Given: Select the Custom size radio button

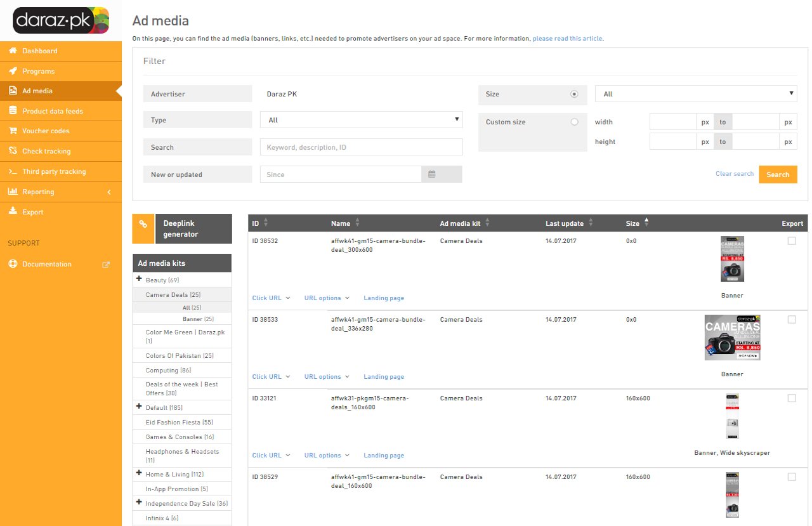Looking at the screenshot, I should [574, 122].
